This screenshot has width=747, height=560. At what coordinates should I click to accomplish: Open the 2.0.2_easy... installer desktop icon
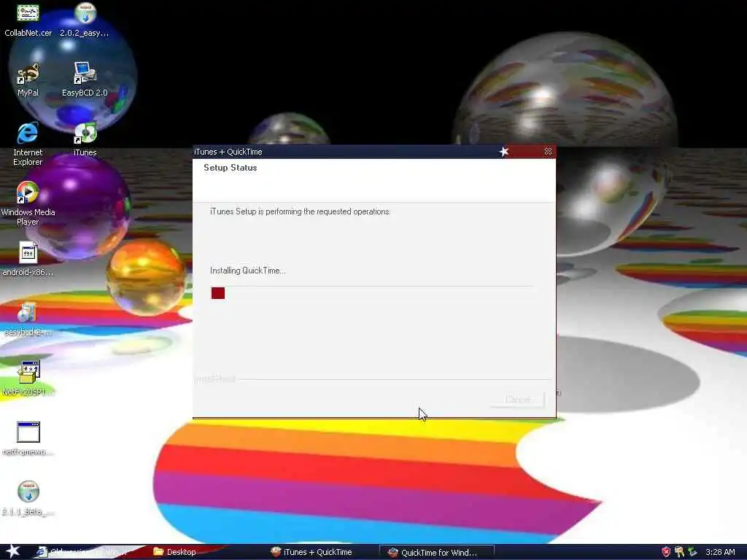[x=85, y=13]
